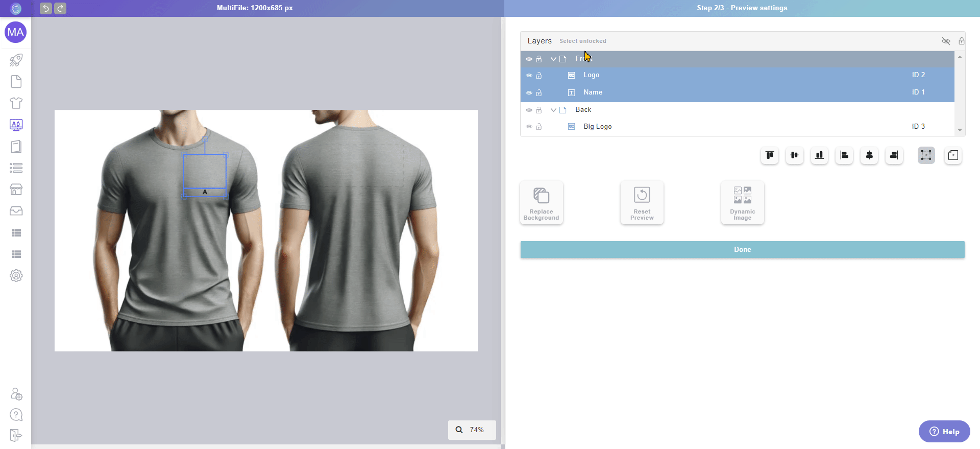980x449 pixels.
Task: Align selected layers to right edge
Action: coord(894,155)
